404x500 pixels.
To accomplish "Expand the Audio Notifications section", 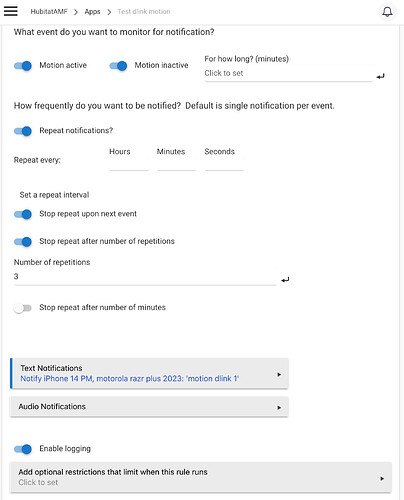I will [149, 407].
